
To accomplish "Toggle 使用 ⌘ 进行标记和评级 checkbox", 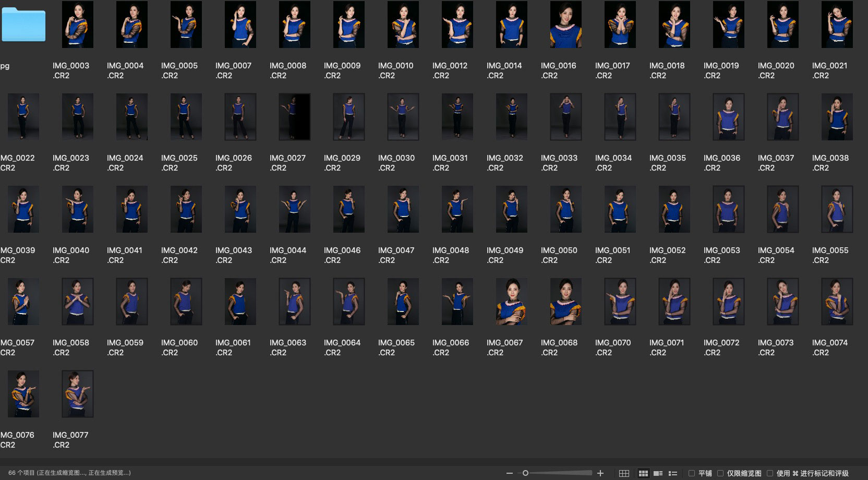I will 770,473.
